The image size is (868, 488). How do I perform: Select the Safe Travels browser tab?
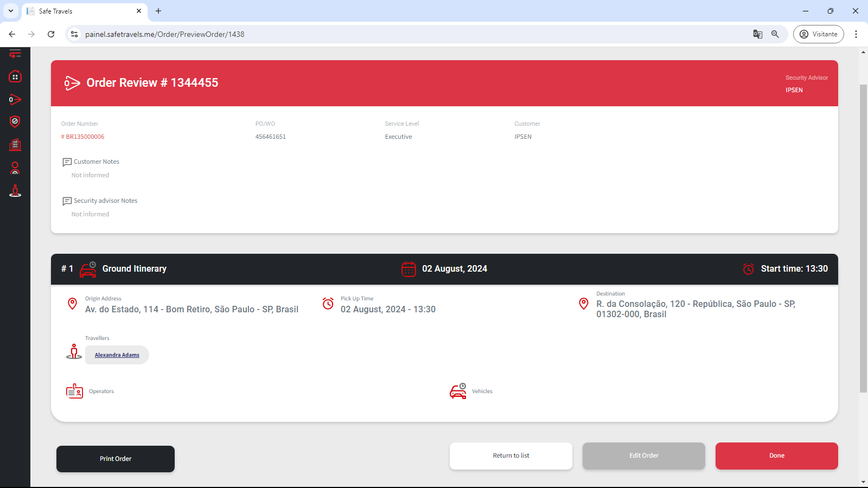tap(81, 11)
